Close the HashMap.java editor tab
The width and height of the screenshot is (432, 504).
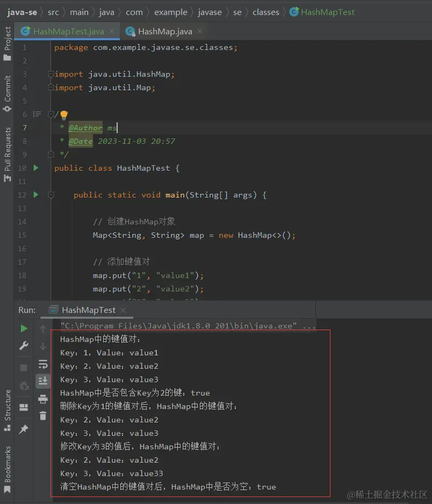point(200,31)
